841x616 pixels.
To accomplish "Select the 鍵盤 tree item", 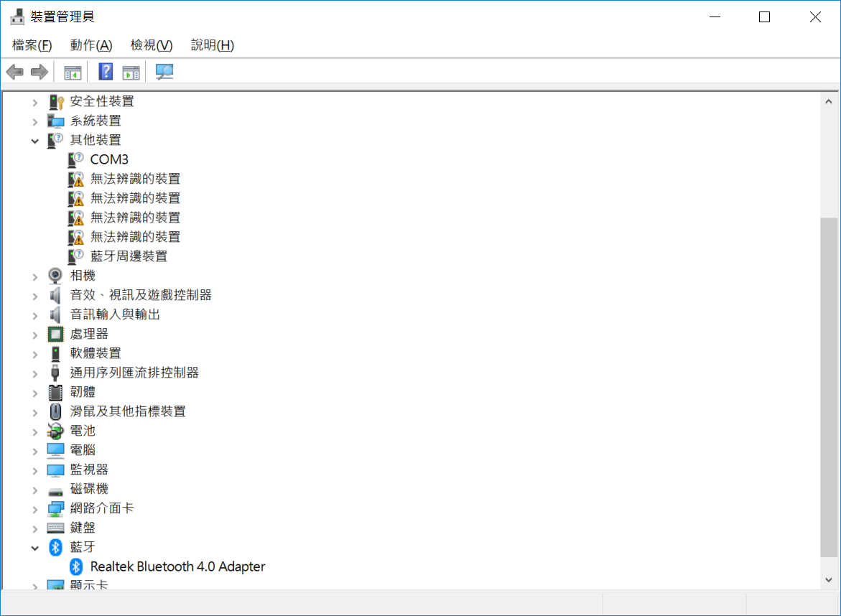I will [83, 527].
